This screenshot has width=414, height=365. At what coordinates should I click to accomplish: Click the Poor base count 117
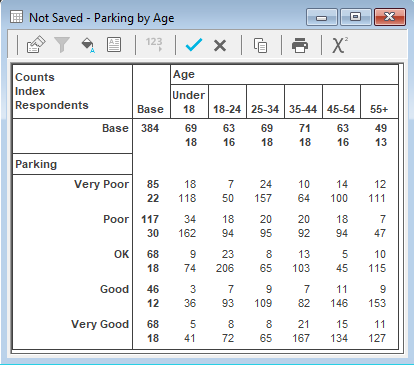click(x=150, y=219)
